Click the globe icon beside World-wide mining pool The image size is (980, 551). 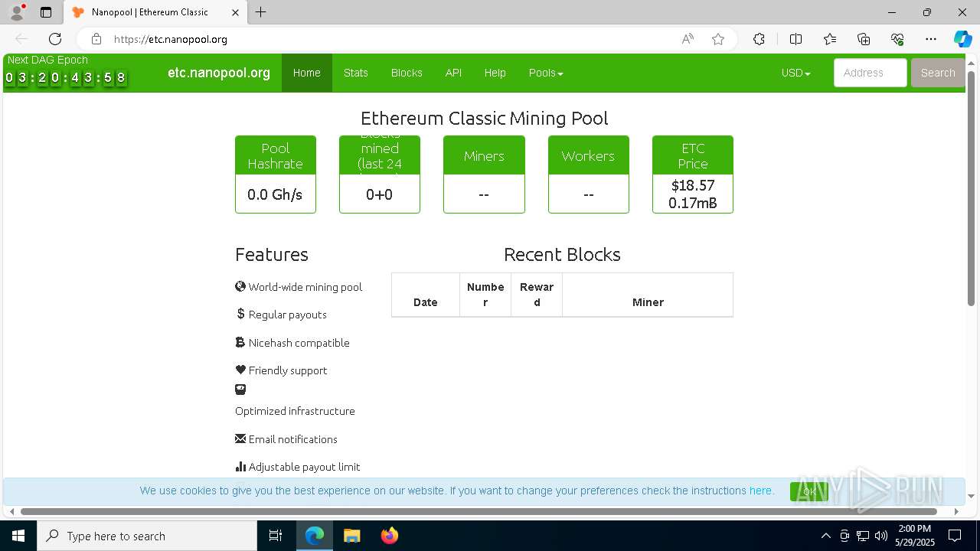click(240, 286)
